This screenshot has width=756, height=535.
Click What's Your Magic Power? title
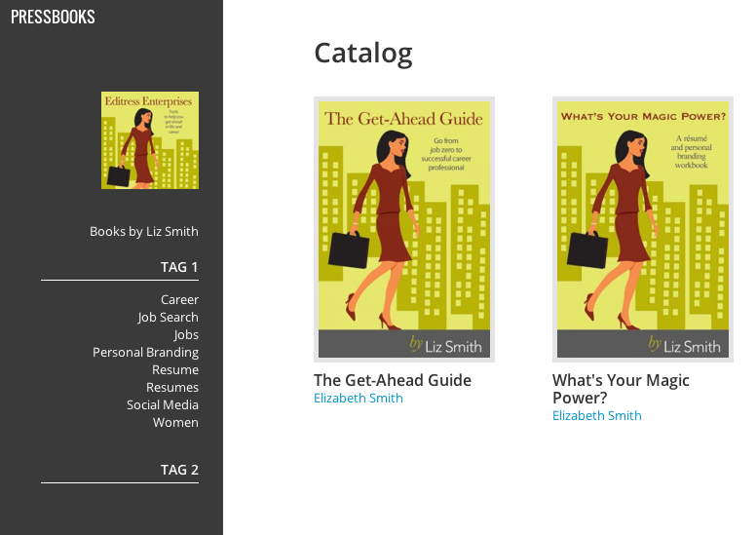tap(621, 389)
